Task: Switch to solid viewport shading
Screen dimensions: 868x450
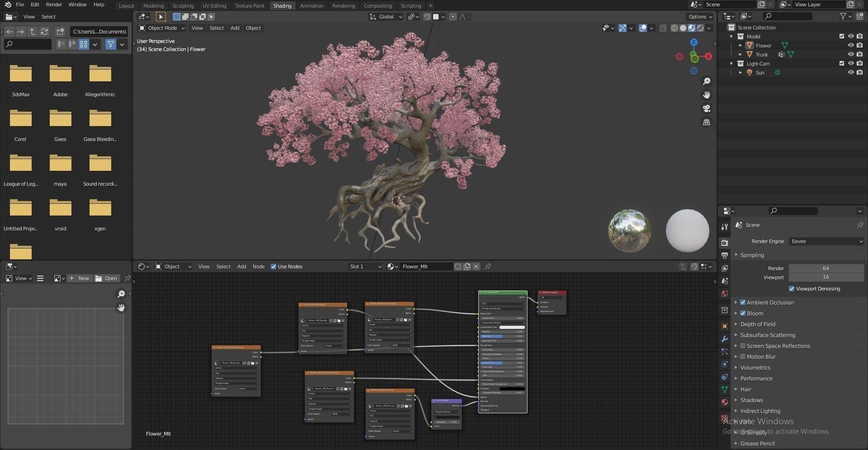Action: click(x=683, y=28)
